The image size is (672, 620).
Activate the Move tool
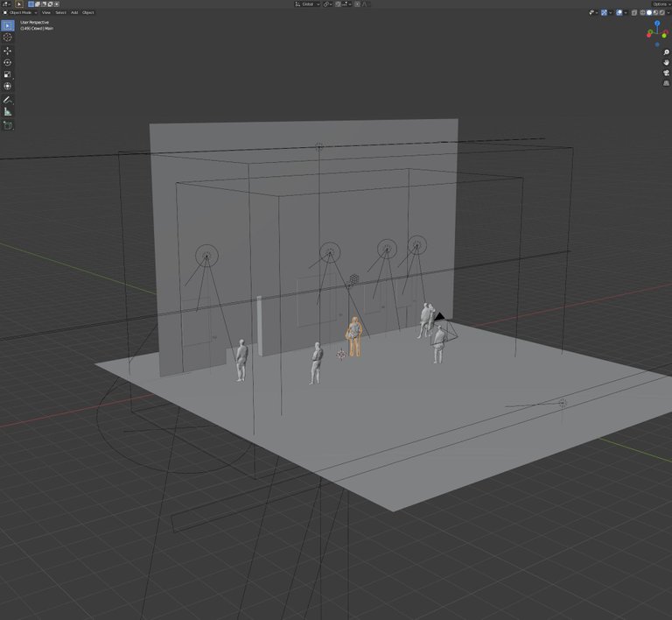pos(8,51)
